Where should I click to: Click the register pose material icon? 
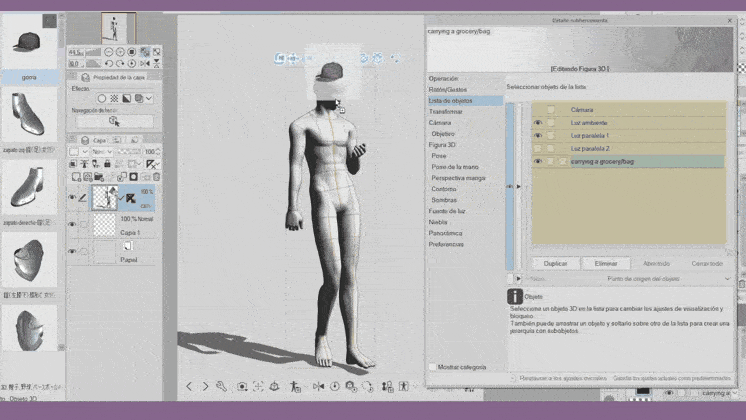[x=295, y=386]
